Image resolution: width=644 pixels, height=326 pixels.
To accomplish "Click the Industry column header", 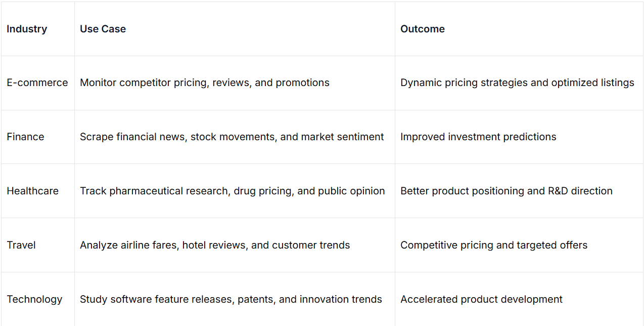I will tap(27, 29).
